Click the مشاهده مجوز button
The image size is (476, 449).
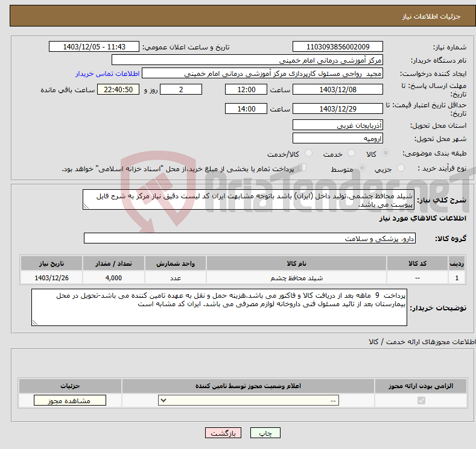pos(70,401)
